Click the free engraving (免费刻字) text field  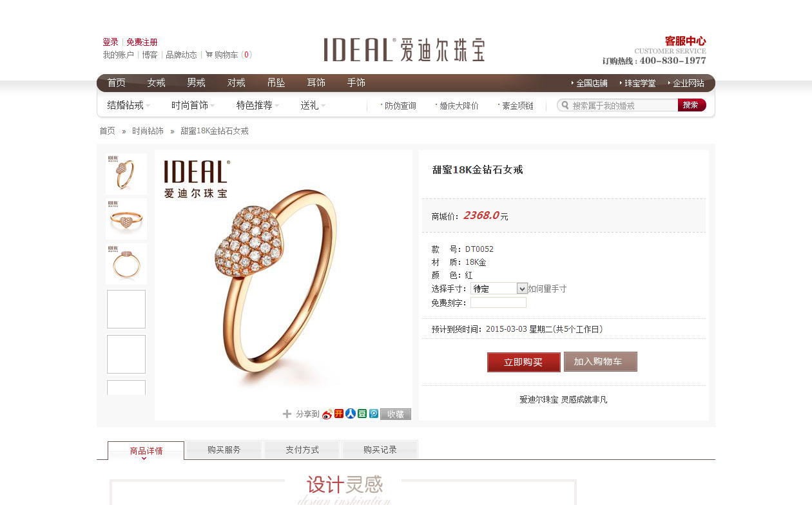498,303
